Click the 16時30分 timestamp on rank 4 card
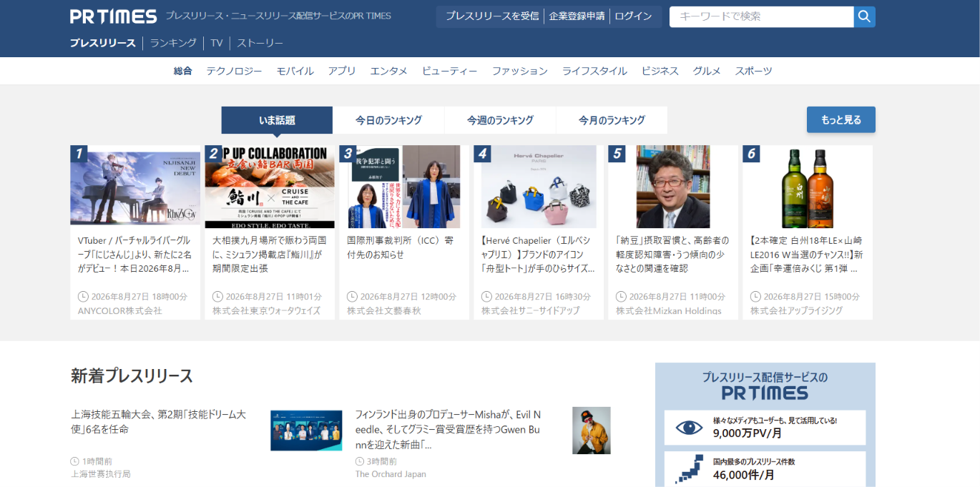The width and height of the screenshot is (980, 487). pos(536,296)
